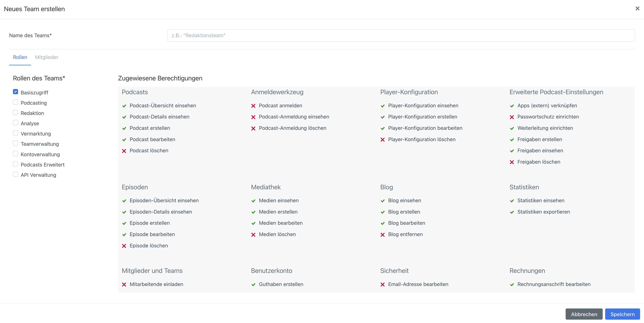Click red cross beside Blog entfernen
Viewport: 644px width, 323px height.
[382, 235]
